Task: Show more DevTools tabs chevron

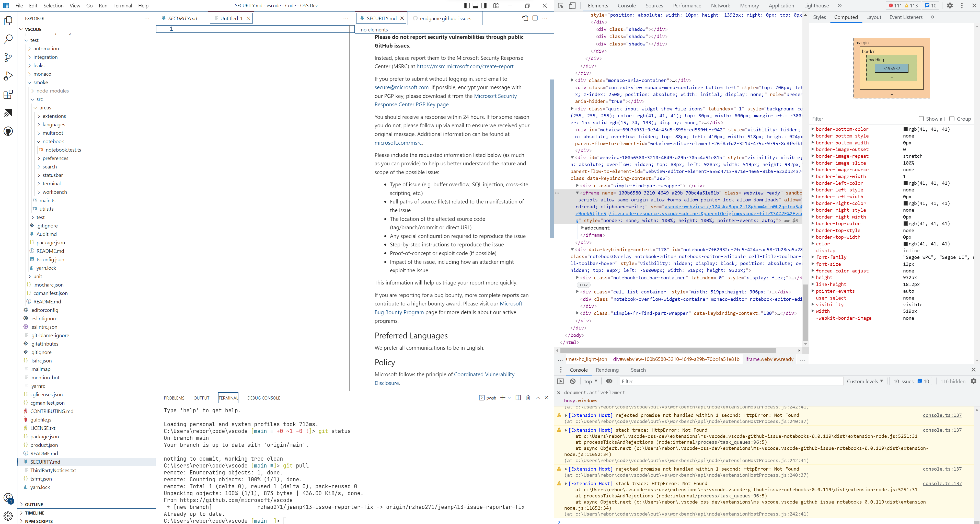Action: (839, 6)
